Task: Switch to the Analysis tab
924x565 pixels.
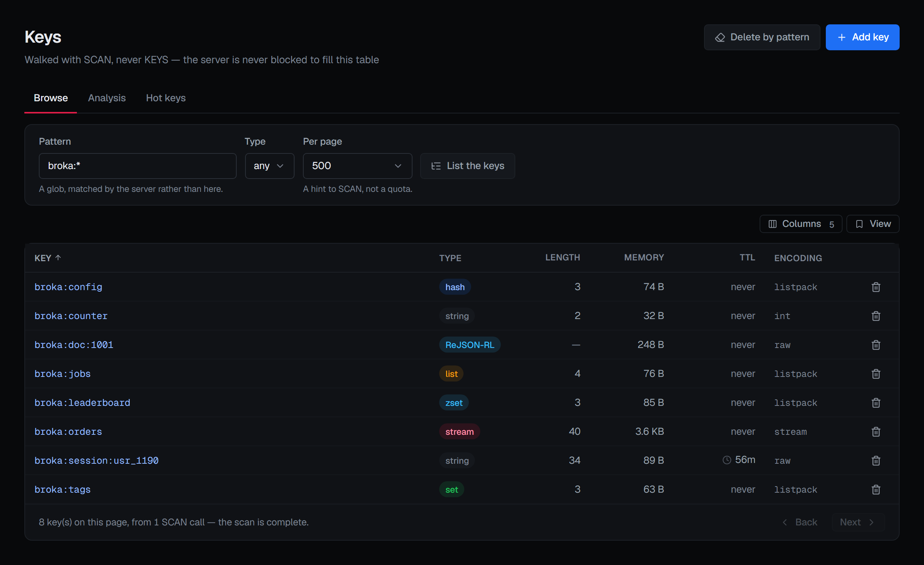Action: click(x=107, y=98)
